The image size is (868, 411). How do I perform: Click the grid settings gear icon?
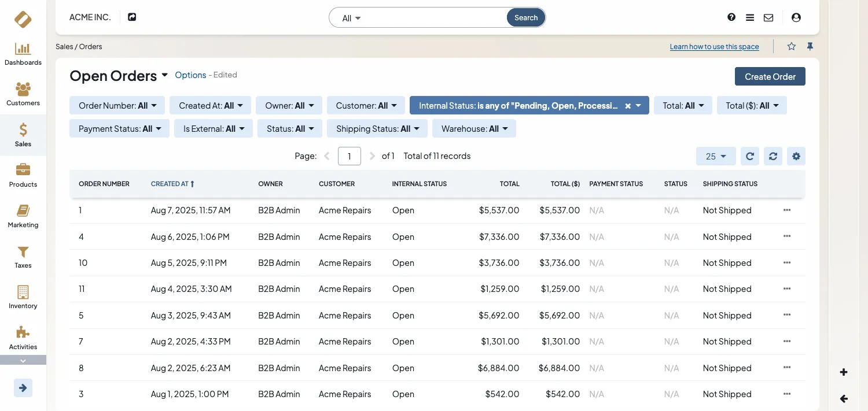(x=796, y=156)
